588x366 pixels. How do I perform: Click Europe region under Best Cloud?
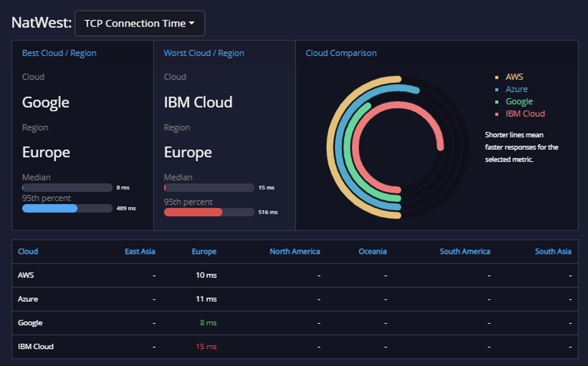46,152
